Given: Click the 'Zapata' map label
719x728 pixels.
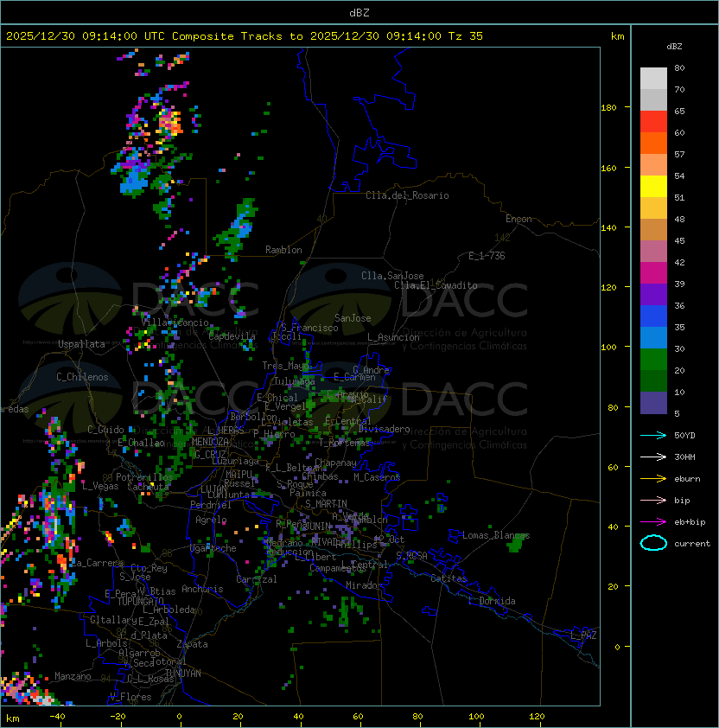Looking at the screenshot, I should [x=192, y=644].
